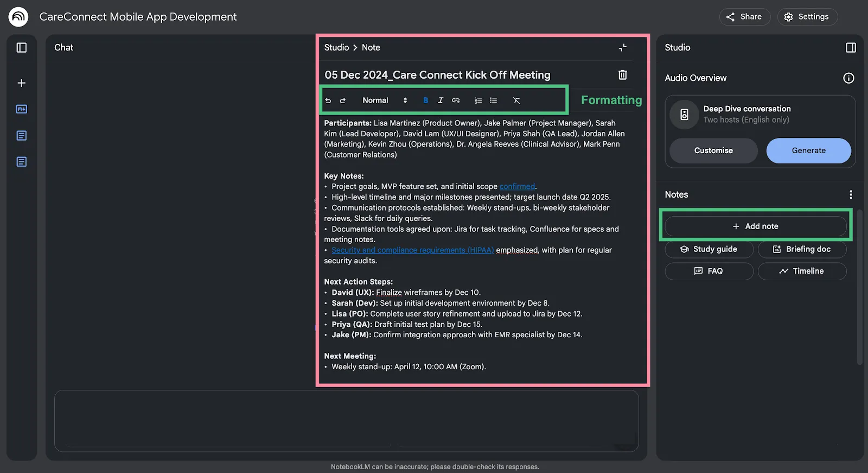Click the redo icon in note toolbar
Viewport: 868px width, 473px height.
coord(343,100)
